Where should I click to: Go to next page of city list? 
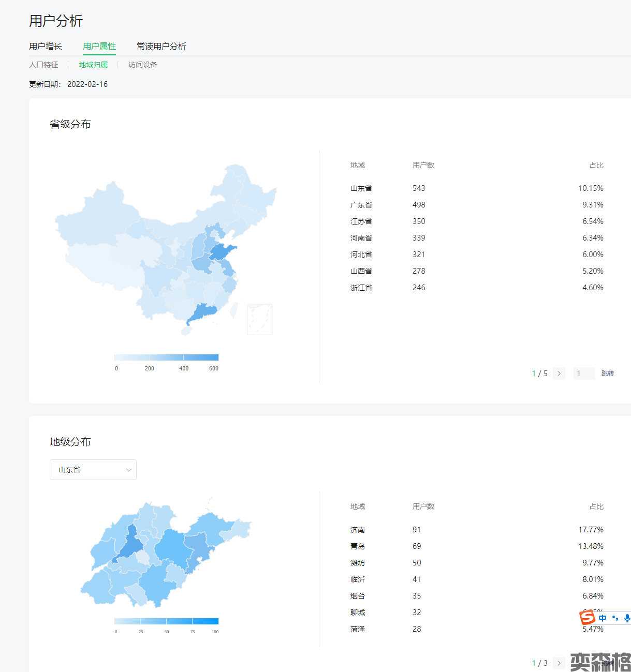pos(559,663)
